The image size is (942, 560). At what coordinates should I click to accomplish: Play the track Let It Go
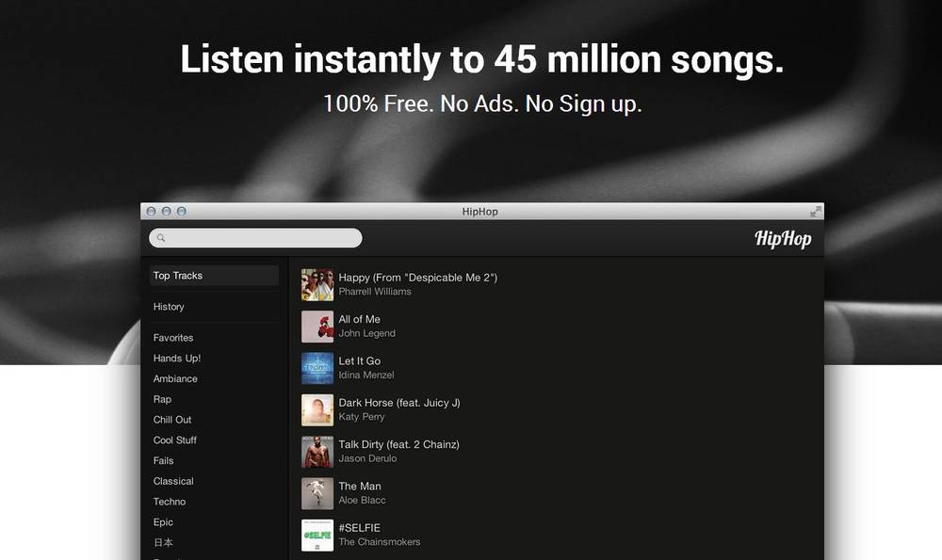[x=359, y=360]
